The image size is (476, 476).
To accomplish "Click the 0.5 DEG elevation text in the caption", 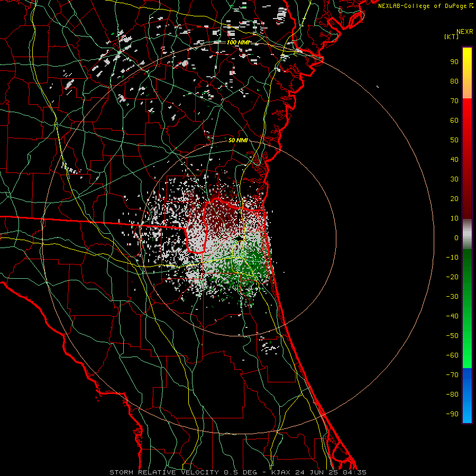I will pyautogui.click(x=240, y=472).
